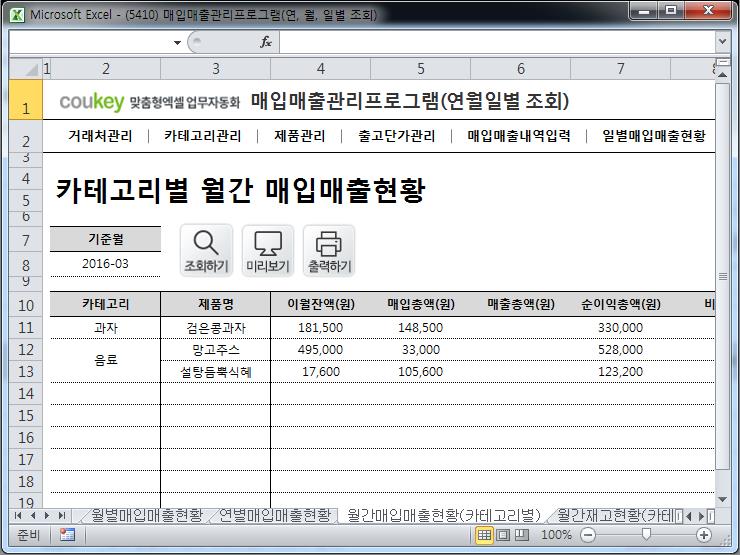Open the 제품관리 navigation link

point(300,136)
